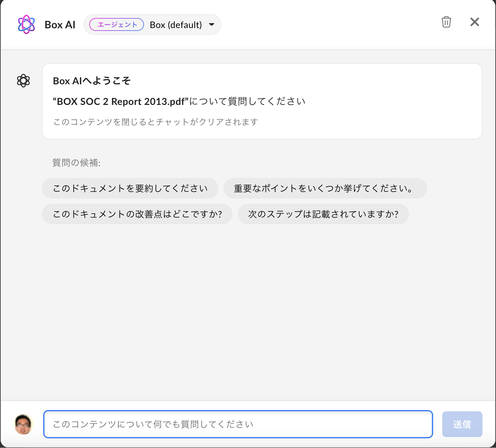Click the Box AI atom logo icon
Image resolution: width=496 pixels, height=448 pixels.
(x=26, y=24)
